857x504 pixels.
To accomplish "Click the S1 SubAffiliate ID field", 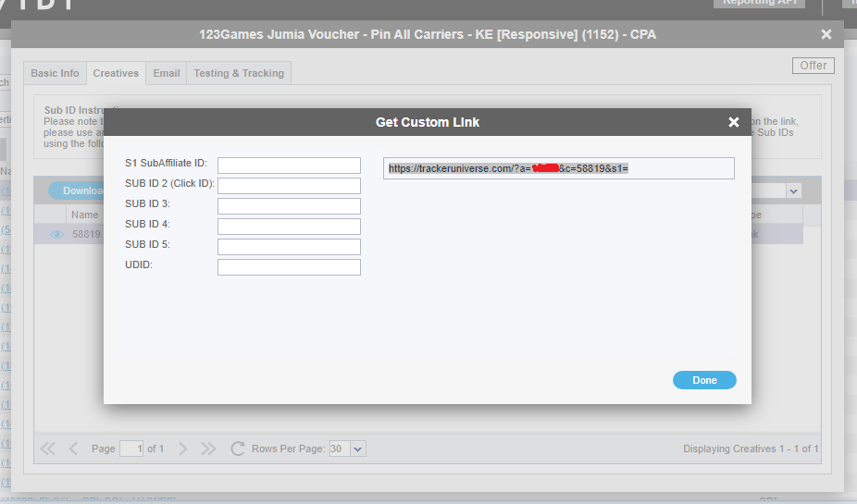I will [x=289, y=166].
